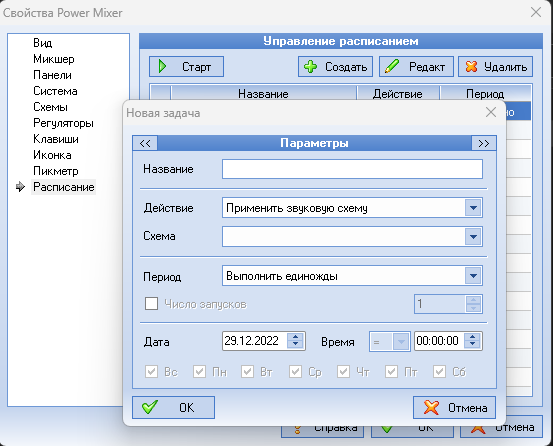553x446 pixels.
Task: Toggle the Ср weekday checkbox
Action: click(296, 372)
